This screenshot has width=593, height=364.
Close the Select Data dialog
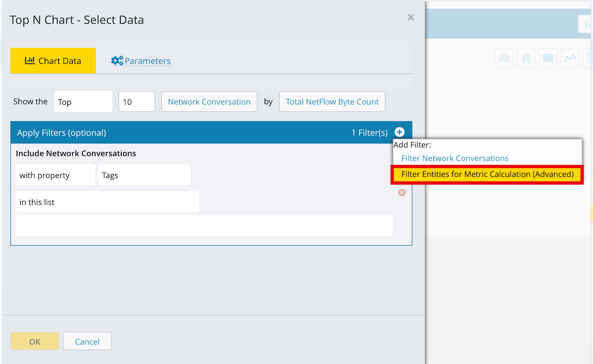[411, 17]
